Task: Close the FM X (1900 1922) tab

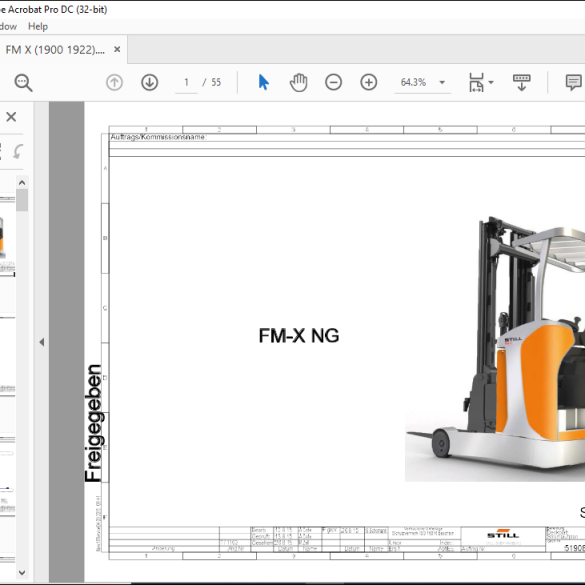Action: tap(117, 49)
